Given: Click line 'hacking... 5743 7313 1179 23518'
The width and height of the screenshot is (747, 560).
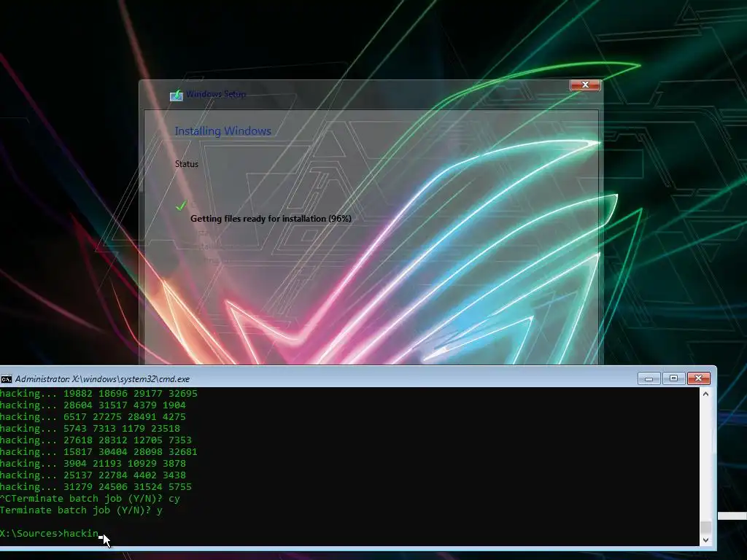Looking at the screenshot, I should 90,429.
